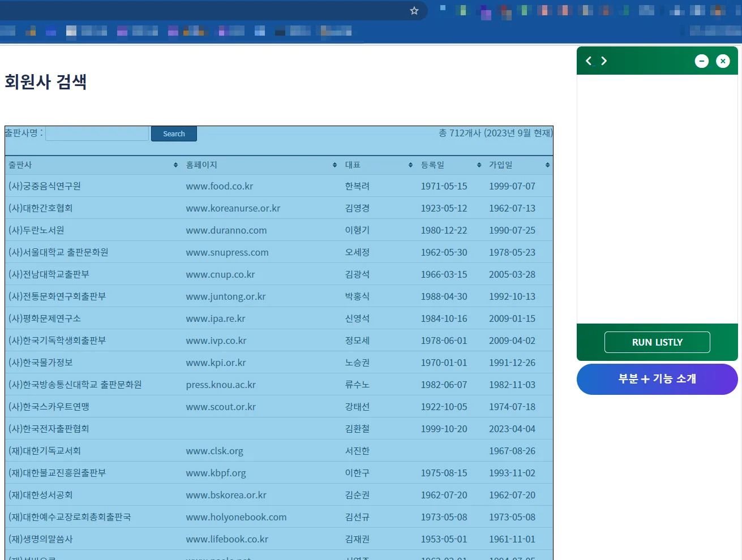Select the (사)대한간호협회 row
The width and height of the screenshot is (742, 560).
point(41,208)
